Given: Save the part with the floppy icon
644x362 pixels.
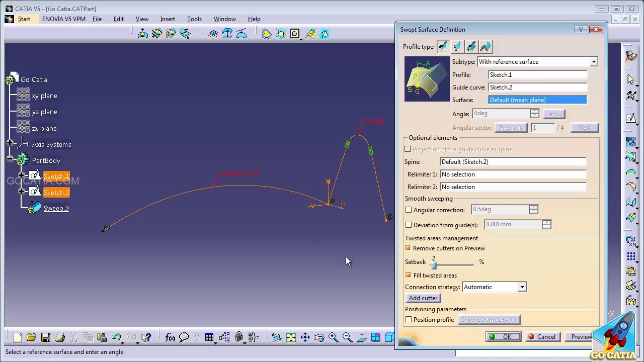Looking at the screenshot, I should [46, 337].
